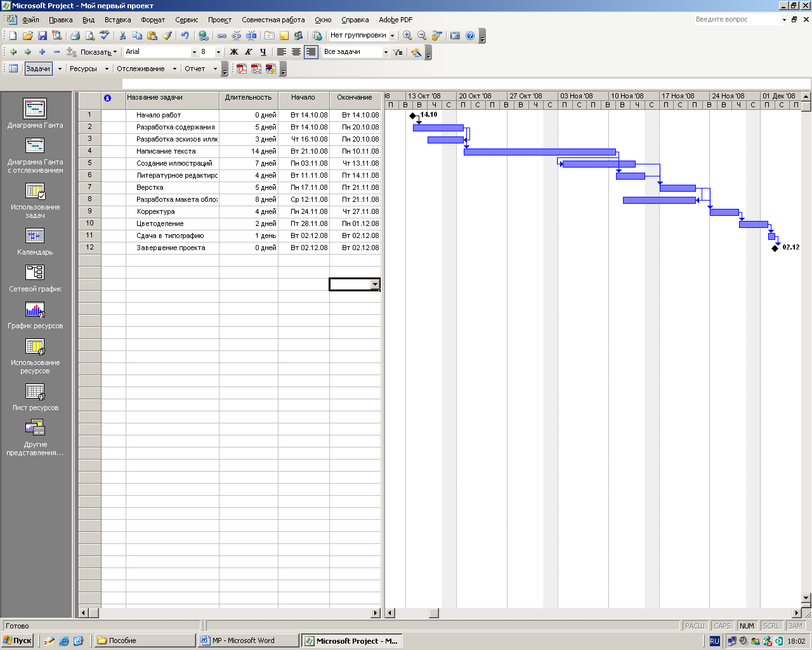Open the 'Все задачи' filter dropdown
Viewport: 812px width, 650px height.
click(386, 52)
